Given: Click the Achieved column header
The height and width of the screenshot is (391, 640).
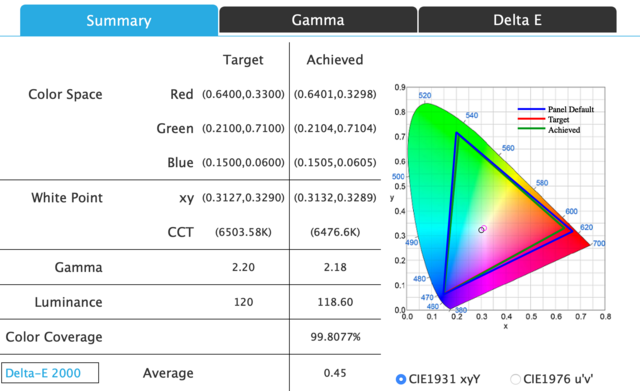Looking at the screenshot, I should point(335,60).
